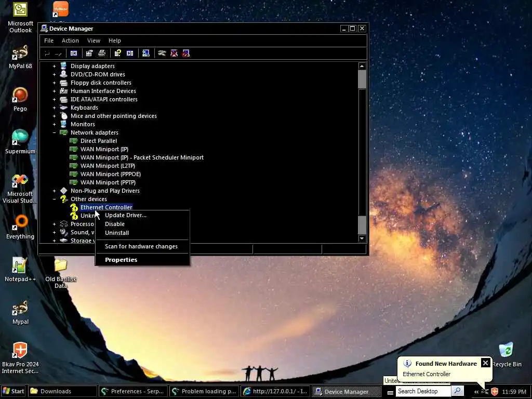Click the Start button

coord(13,391)
